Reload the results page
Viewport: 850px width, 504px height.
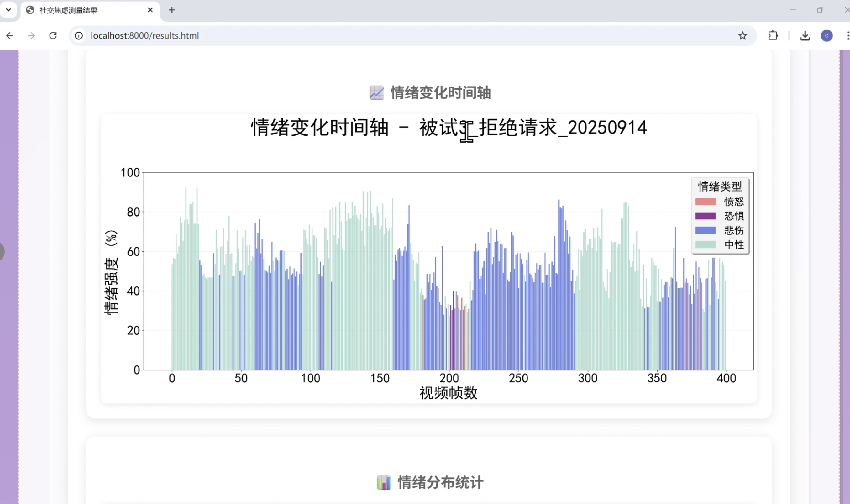tap(53, 36)
